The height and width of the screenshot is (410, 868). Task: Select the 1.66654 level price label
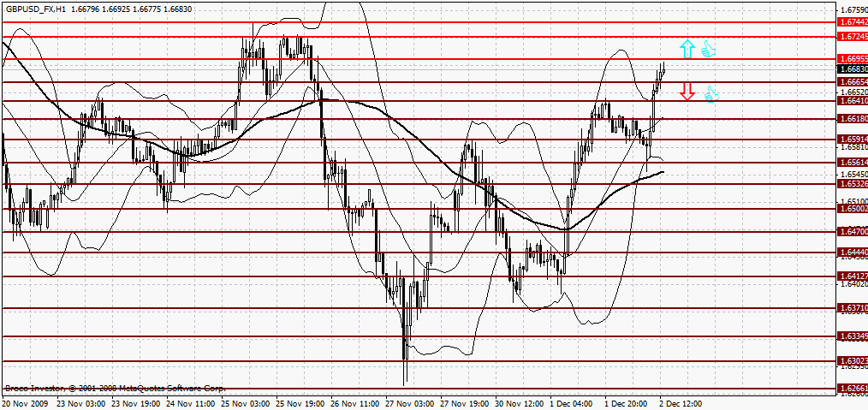pyautogui.click(x=853, y=82)
